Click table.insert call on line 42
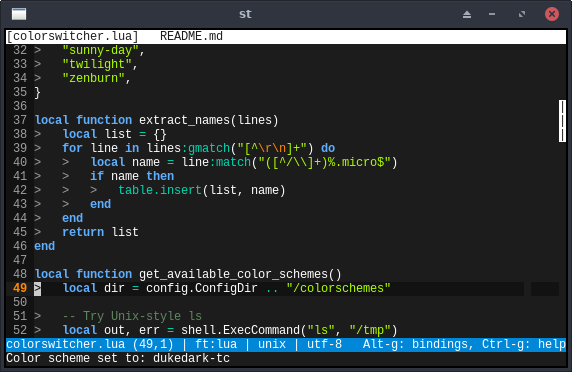The image size is (572, 372). point(160,190)
